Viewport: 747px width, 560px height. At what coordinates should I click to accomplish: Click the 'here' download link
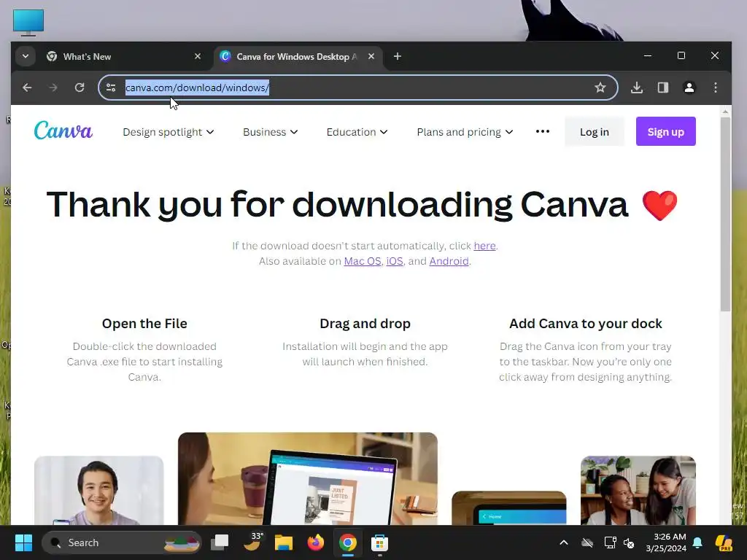[484, 246]
